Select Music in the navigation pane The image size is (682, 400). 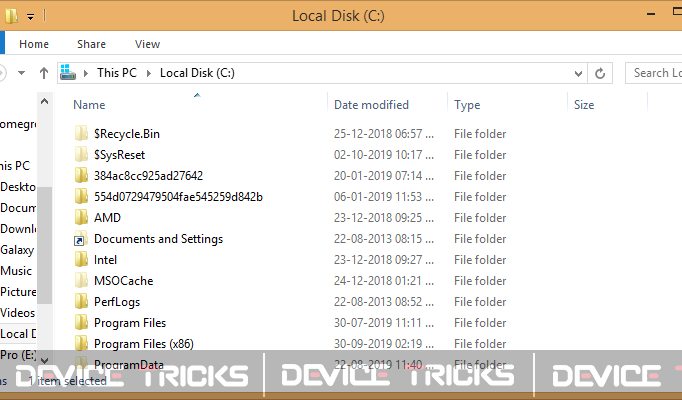coord(16,271)
